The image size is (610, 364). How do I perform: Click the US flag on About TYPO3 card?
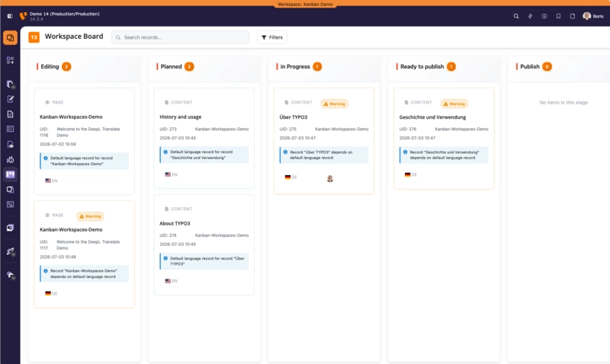168,281
